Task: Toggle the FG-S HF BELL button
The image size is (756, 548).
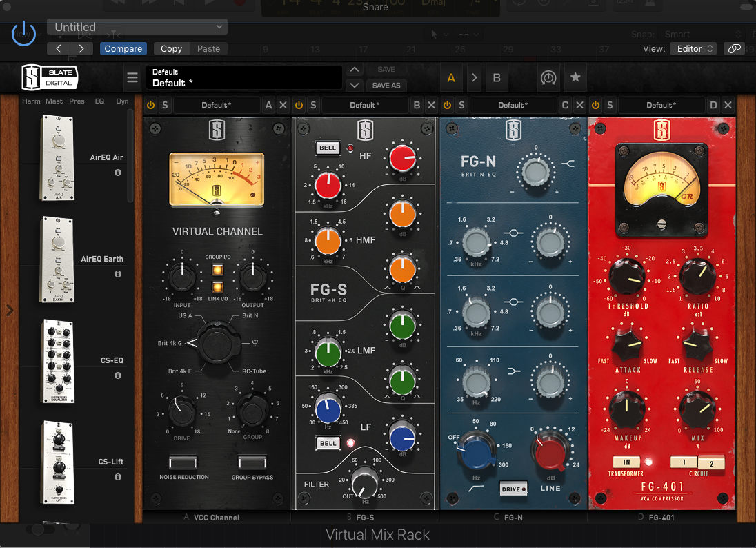Action: click(x=328, y=148)
